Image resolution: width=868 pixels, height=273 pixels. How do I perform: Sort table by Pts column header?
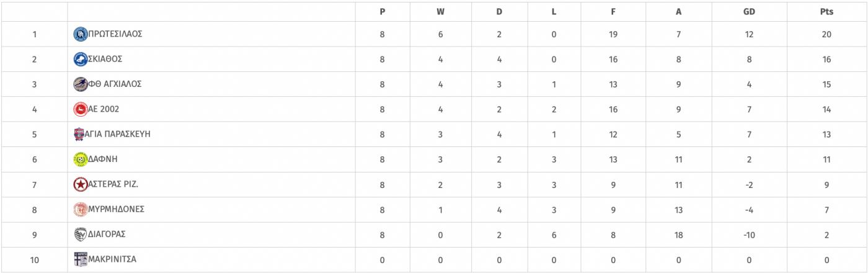(826, 12)
